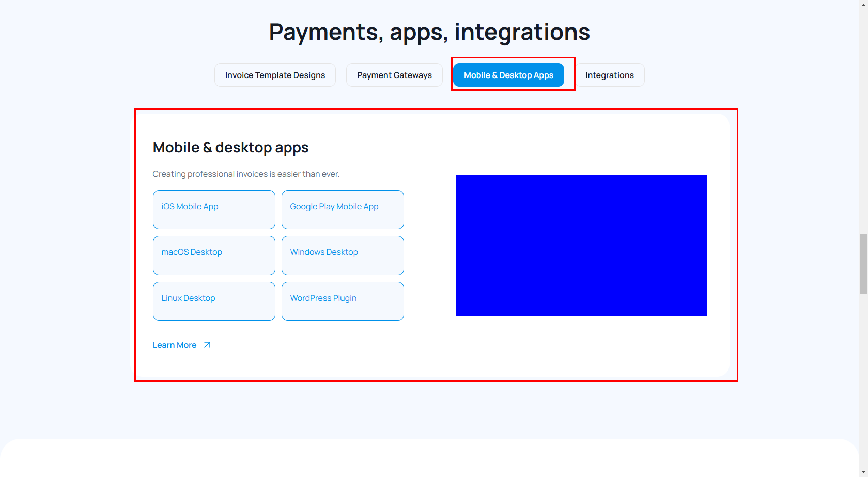Click the arrow icon beside Learn More
The width and height of the screenshot is (868, 477).
tap(207, 345)
